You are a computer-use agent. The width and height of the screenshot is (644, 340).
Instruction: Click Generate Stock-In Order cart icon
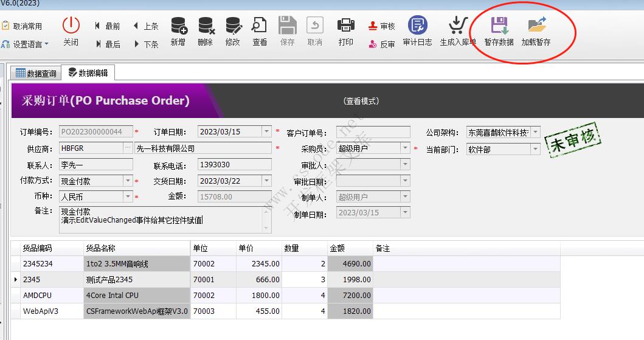pyautogui.click(x=457, y=26)
